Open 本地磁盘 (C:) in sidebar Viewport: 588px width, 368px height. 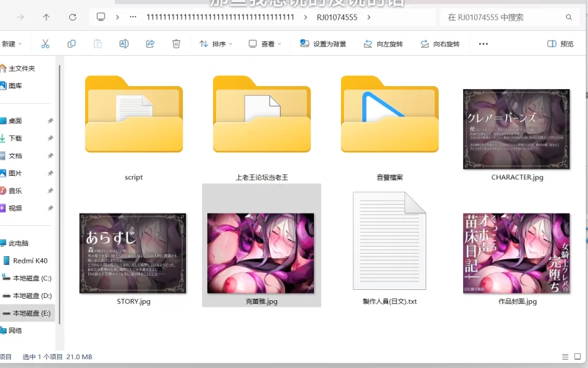[x=32, y=278]
